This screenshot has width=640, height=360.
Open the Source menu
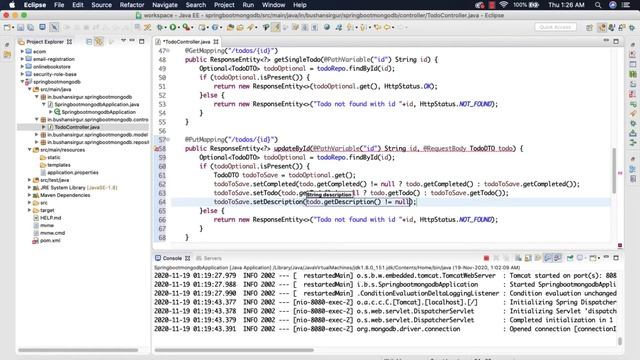pyautogui.click(x=101, y=5)
